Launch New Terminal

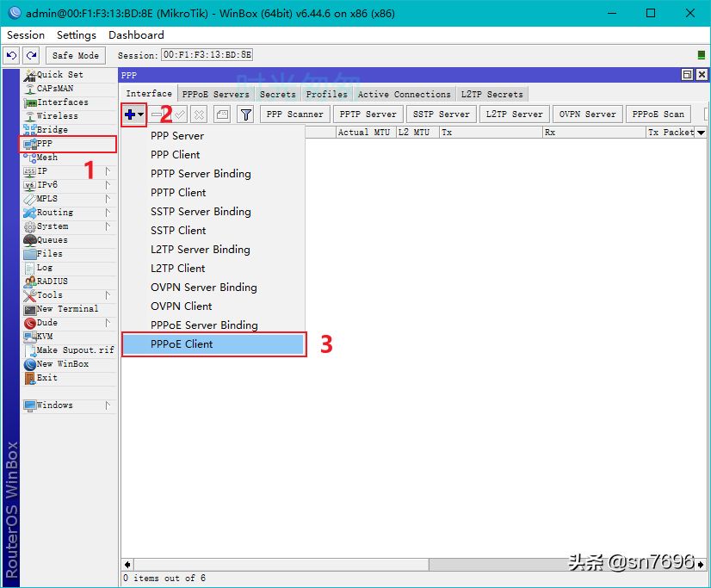[69, 309]
